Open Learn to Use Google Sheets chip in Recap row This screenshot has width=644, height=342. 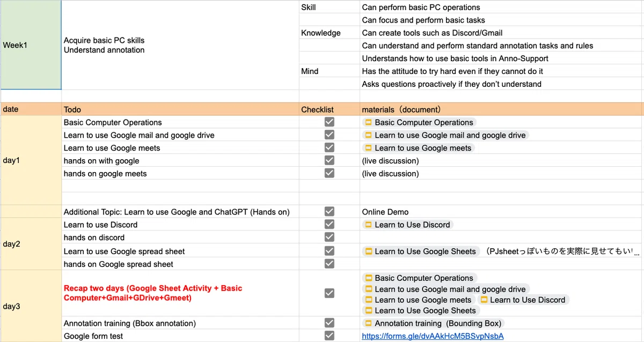[420, 310]
